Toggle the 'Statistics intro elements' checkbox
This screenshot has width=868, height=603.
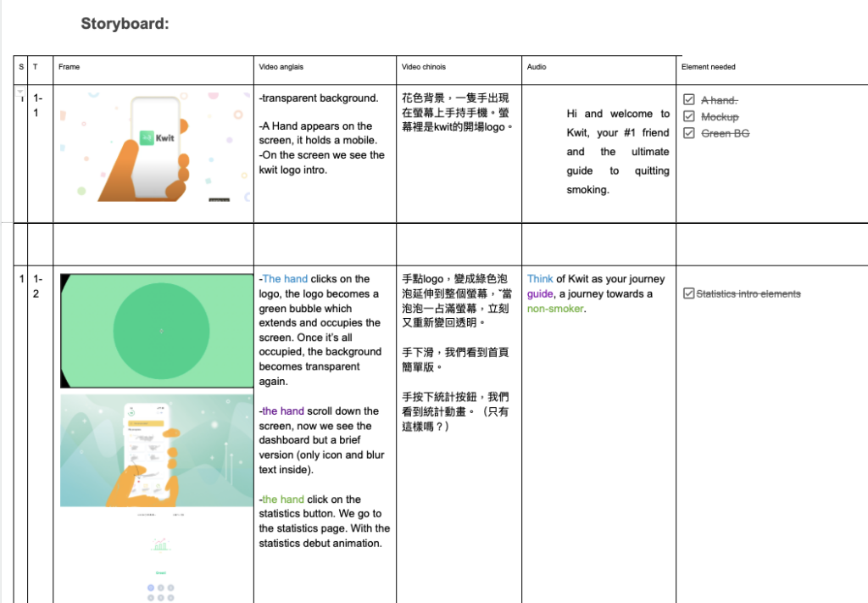point(688,294)
